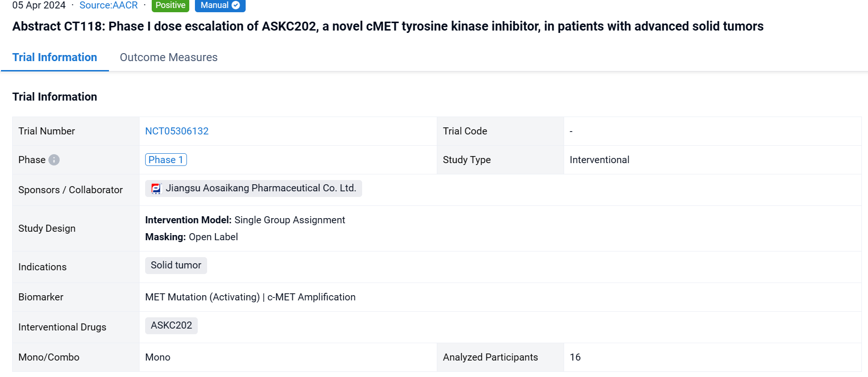The width and height of the screenshot is (868, 377).
Task: Open trial NCT05306132 link
Action: 177,131
